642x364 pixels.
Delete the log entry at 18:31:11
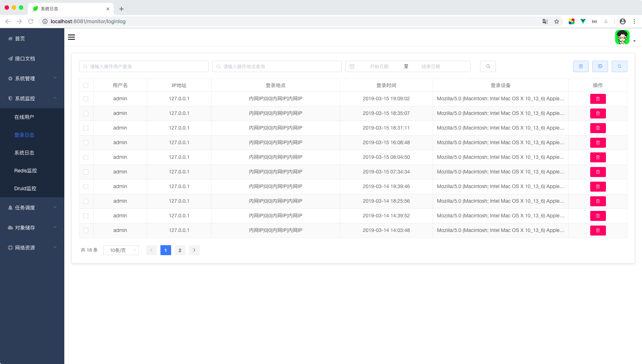[x=598, y=128]
